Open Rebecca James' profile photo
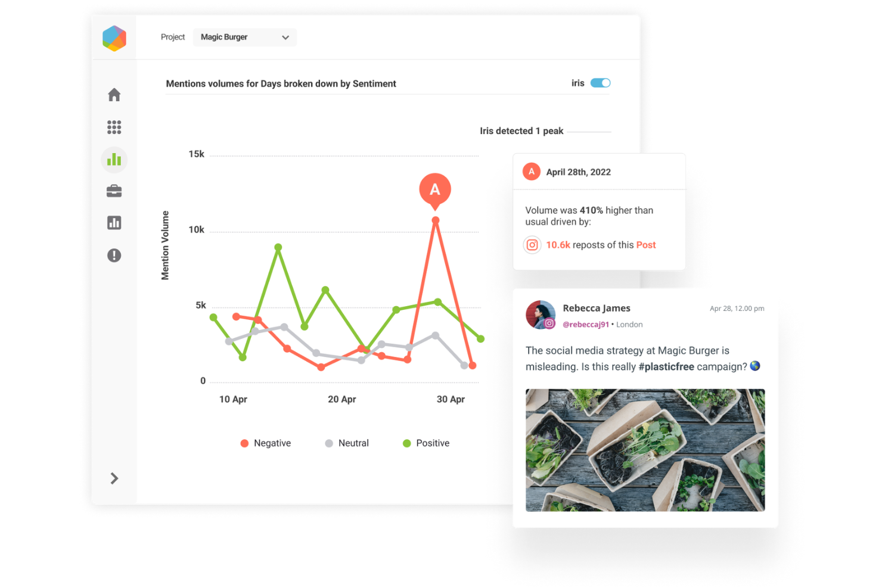Viewport: 882px width, 588px height. click(x=540, y=315)
